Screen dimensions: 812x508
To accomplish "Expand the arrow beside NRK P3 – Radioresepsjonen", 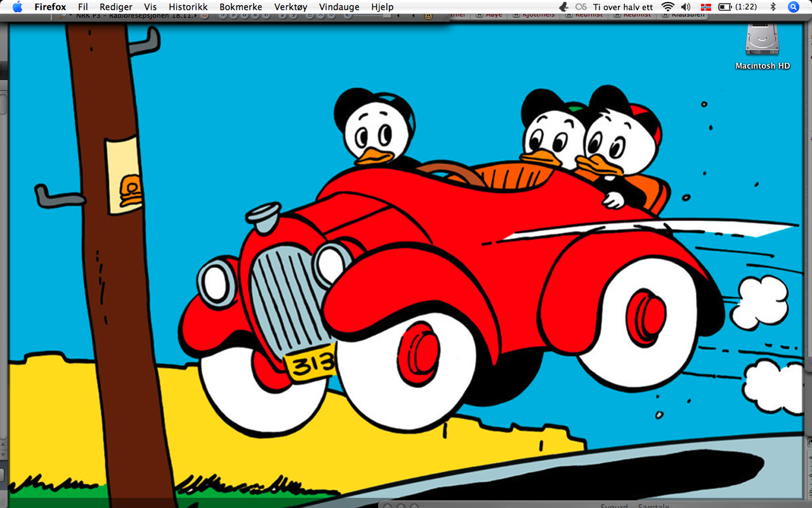I will [x=195, y=16].
